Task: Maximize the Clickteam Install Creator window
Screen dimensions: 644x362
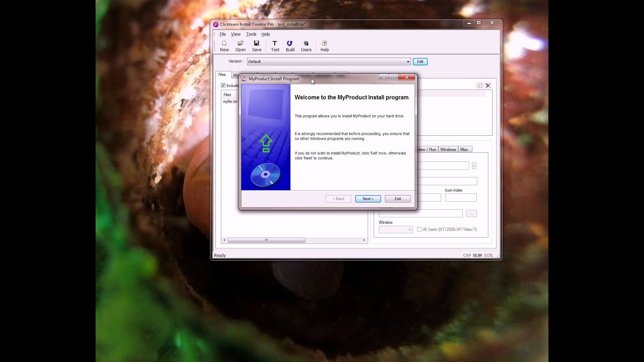Action: click(x=478, y=23)
